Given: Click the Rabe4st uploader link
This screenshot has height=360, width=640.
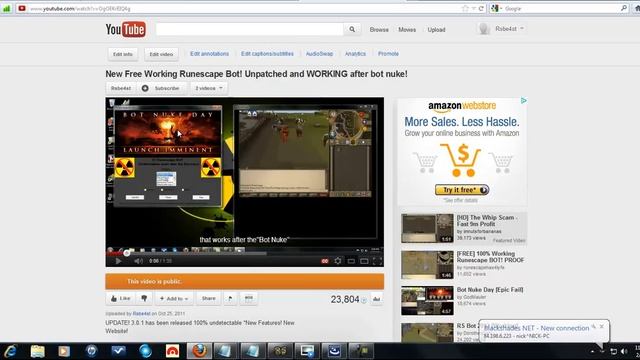Looking at the screenshot, I should click(141, 314).
